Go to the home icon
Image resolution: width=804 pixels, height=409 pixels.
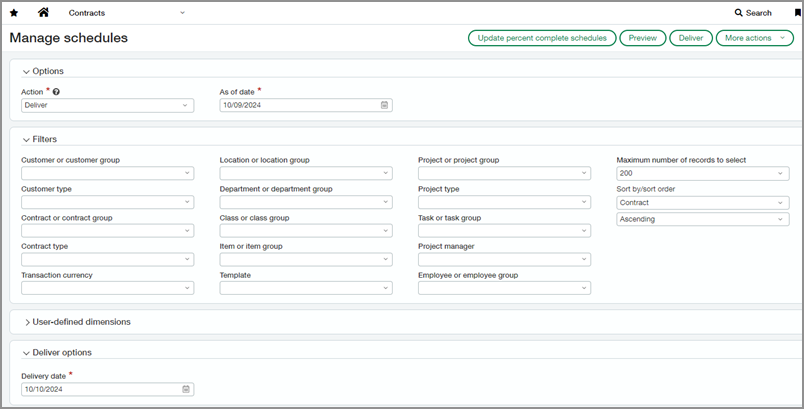[x=43, y=13]
